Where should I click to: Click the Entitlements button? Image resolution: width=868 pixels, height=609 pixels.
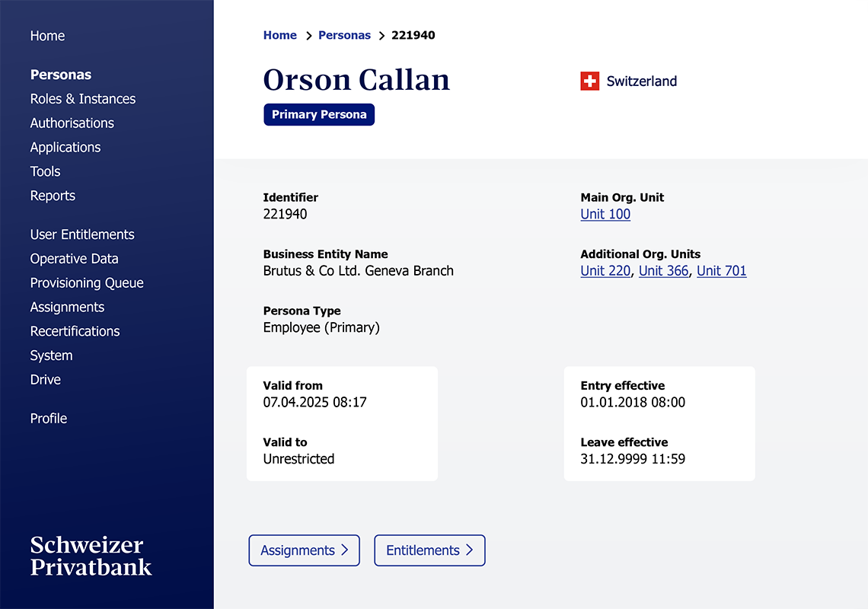click(429, 550)
